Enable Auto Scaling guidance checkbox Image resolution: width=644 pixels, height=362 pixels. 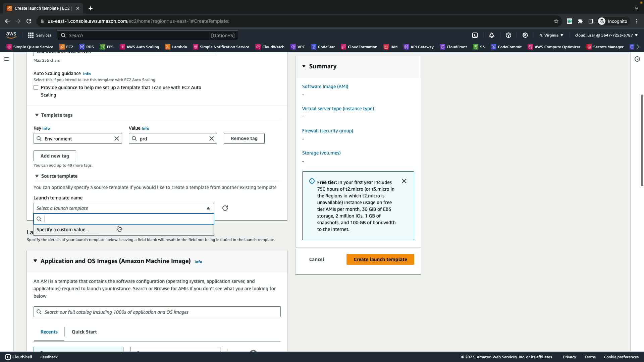(x=36, y=87)
